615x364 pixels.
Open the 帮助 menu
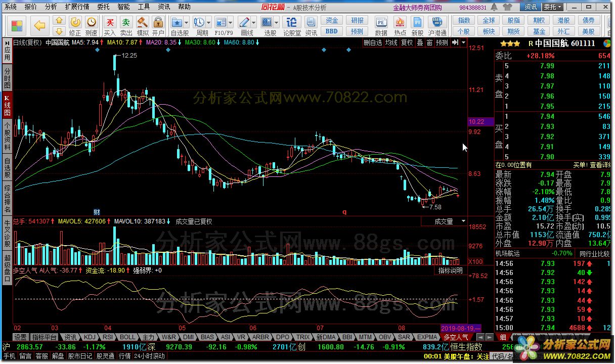click(x=185, y=7)
